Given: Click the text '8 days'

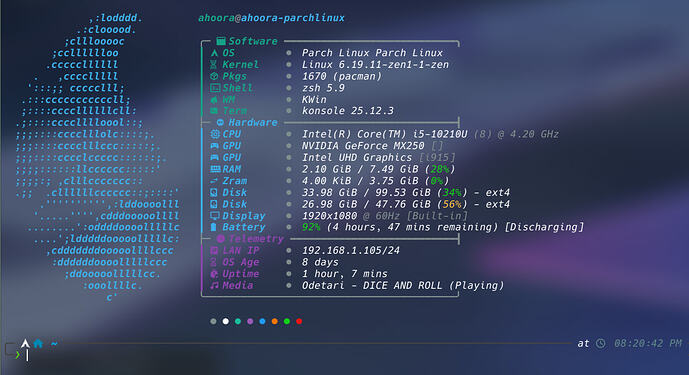Looking at the screenshot, I should (x=320, y=262).
